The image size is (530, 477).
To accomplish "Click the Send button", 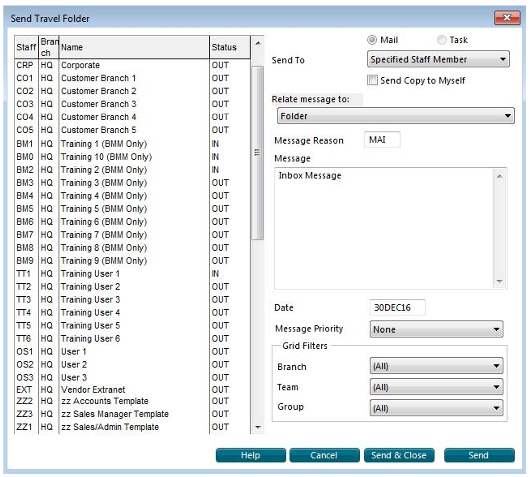I will 479,455.
